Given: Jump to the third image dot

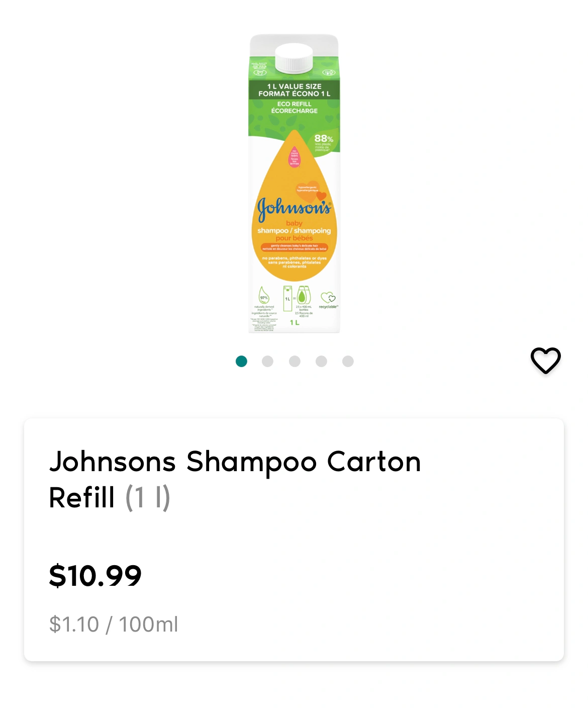Looking at the screenshot, I should click(295, 361).
